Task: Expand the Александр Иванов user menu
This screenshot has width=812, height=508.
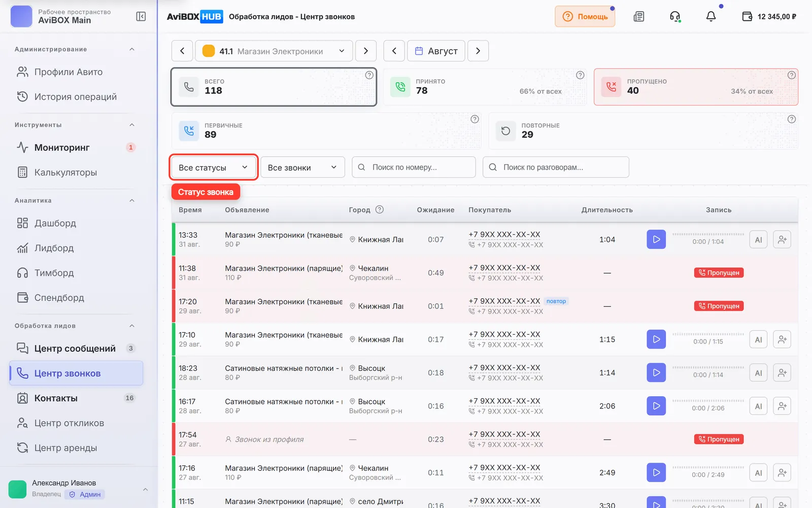Action: point(145,489)
